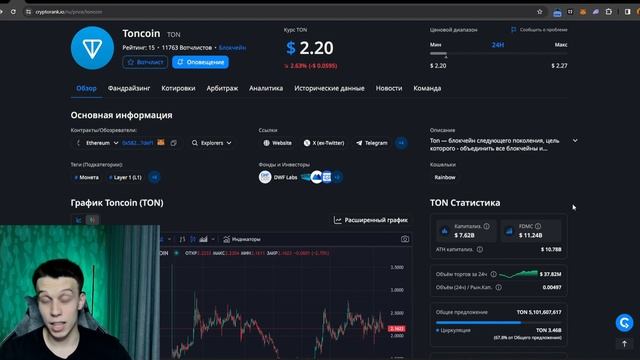640x360 pixels.
Task: Bookmark this page with the star icon
Action: (x=540, y=12)
